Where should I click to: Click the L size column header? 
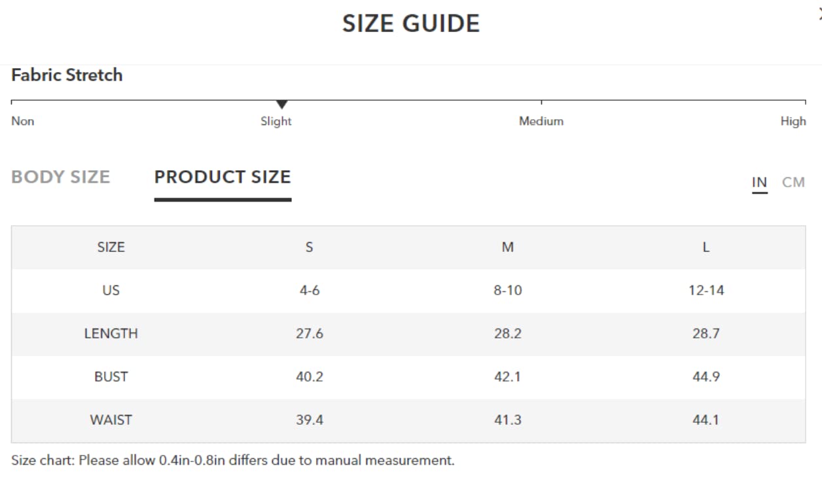click(706, 247)
